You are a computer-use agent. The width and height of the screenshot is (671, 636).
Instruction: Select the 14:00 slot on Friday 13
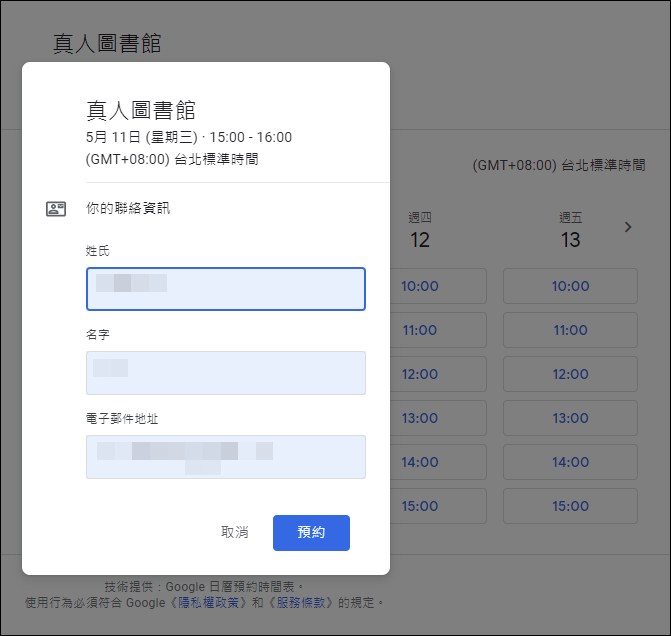(x=570, y=462)
